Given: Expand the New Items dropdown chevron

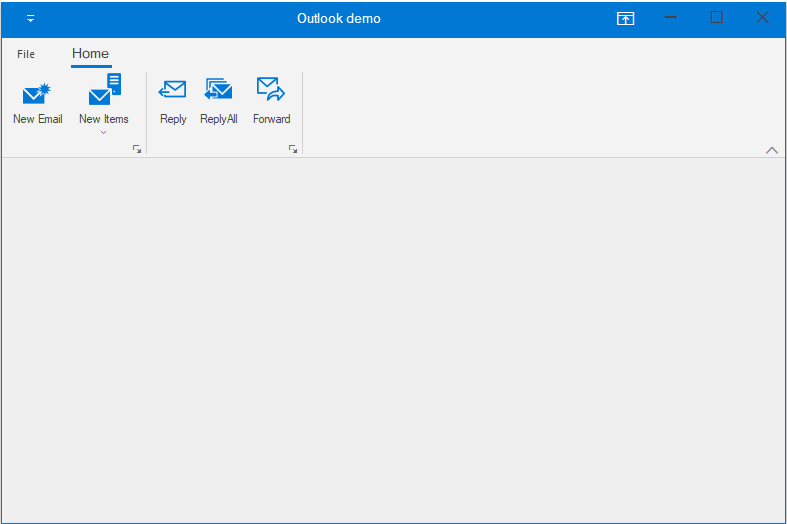Looking at the screenshot, I should [104, 132].
